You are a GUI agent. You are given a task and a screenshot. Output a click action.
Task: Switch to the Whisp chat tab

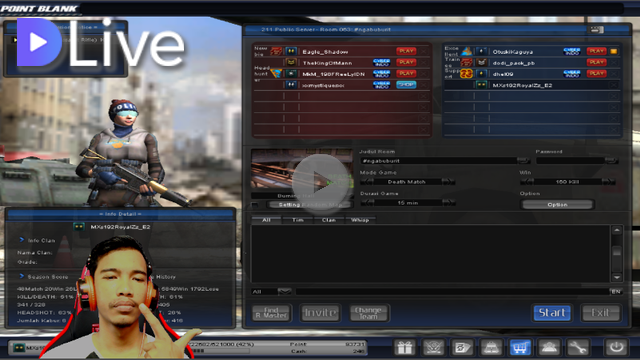click(360, 220)
